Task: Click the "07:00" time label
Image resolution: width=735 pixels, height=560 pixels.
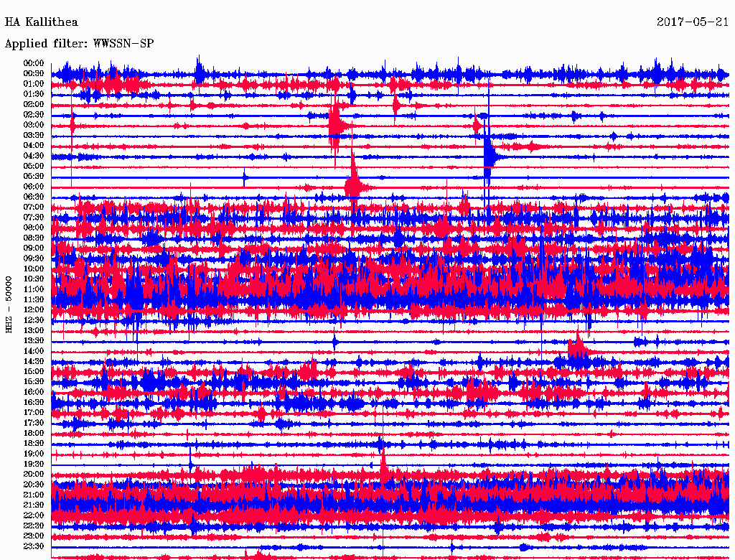Action: pos(34,207)
